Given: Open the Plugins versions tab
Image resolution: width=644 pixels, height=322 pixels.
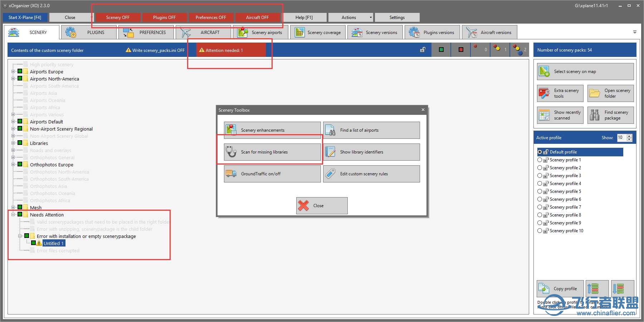Looking at the screenshot, I should pyautogui.click(x=432, y=32).
